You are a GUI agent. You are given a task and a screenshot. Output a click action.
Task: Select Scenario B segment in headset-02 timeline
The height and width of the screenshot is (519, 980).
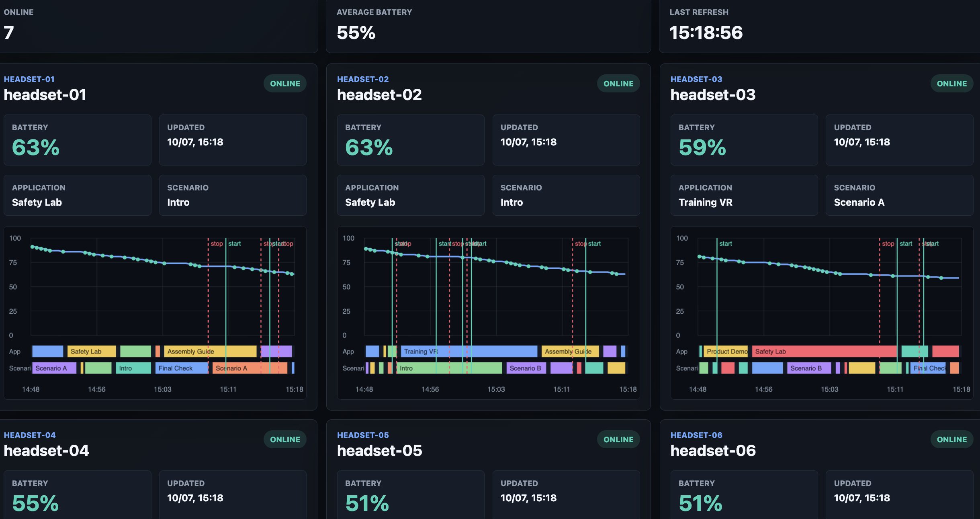(x=526, y=368)
